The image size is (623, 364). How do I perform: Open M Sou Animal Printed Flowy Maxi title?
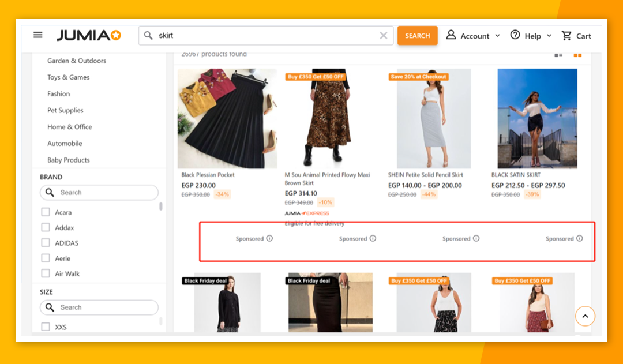click(327, 179)
